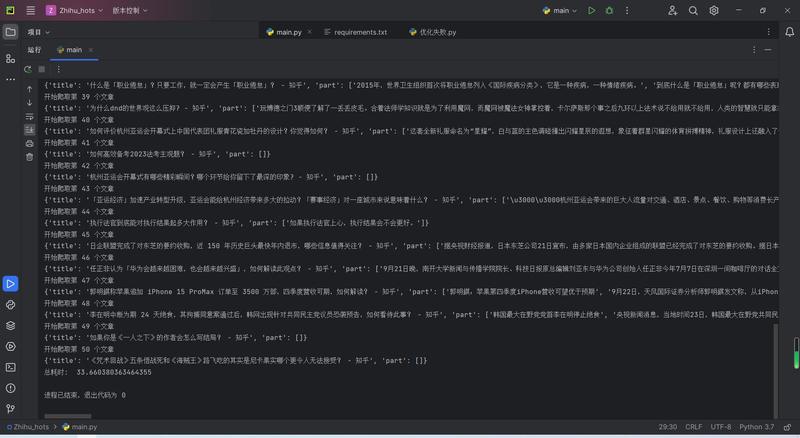Open the Git version control tool window
The image size is (800, 438).
point(10,409)
